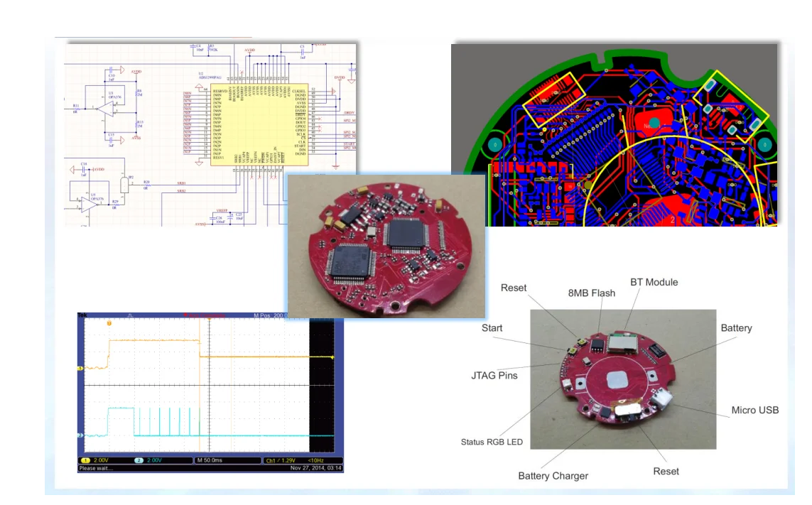This screenshot has height=505, width=812.
Task: Enable the Start pushbutton on the board photo
Action: point(571,350)
